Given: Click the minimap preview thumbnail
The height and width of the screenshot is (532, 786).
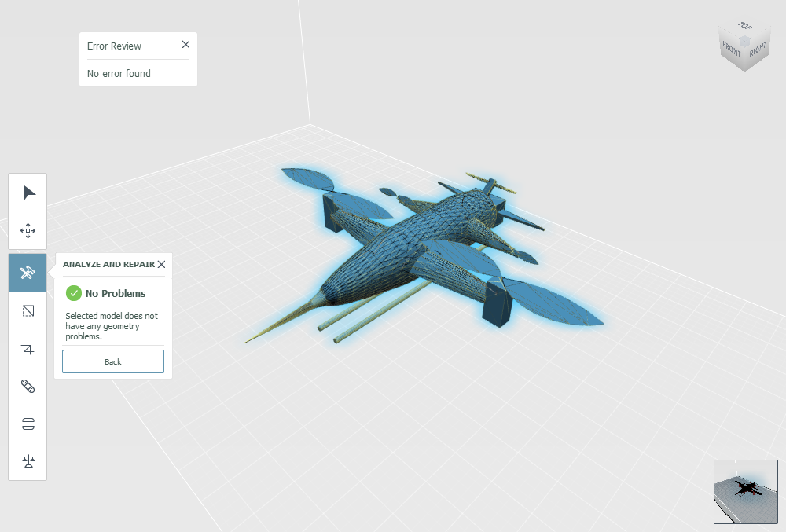Looking at the screenshot, I should point(745,491).
